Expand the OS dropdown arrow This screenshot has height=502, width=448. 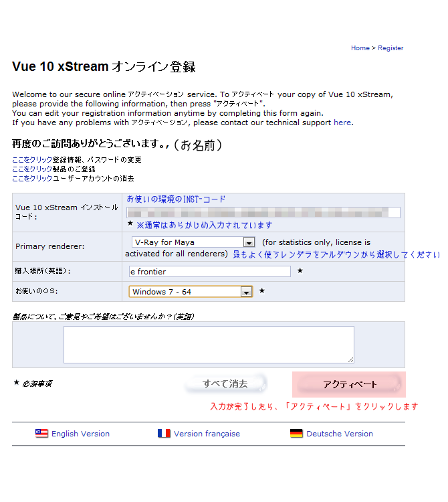point(246,292)
